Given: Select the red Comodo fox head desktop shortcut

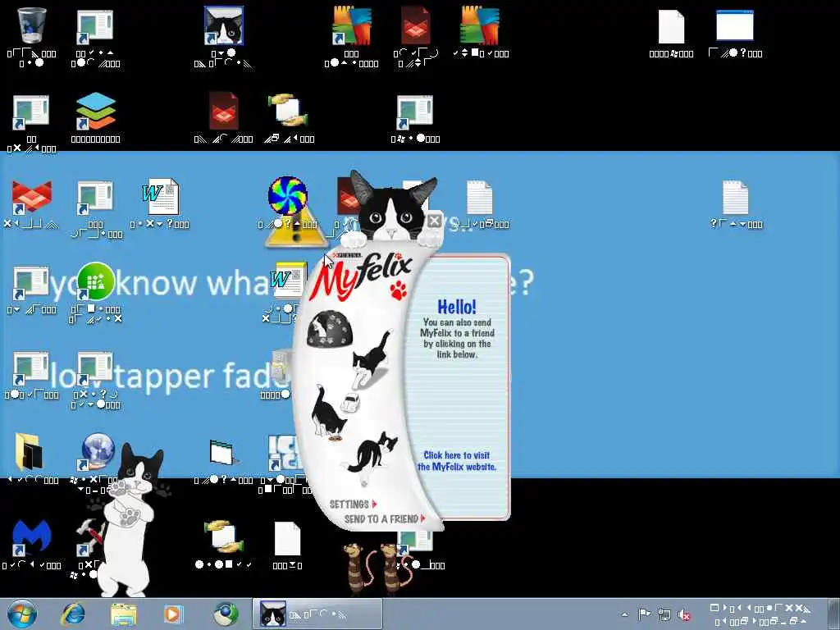Looking at the screenshot, I should (x=31, y=196).
